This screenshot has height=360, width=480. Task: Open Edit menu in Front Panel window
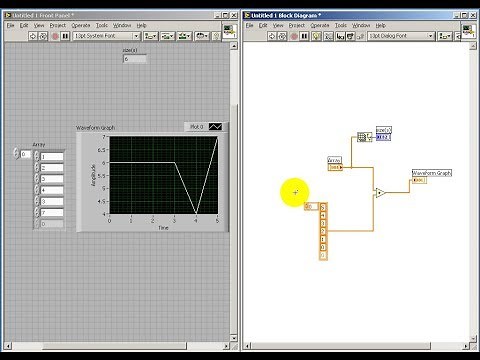tap(24, 25)
